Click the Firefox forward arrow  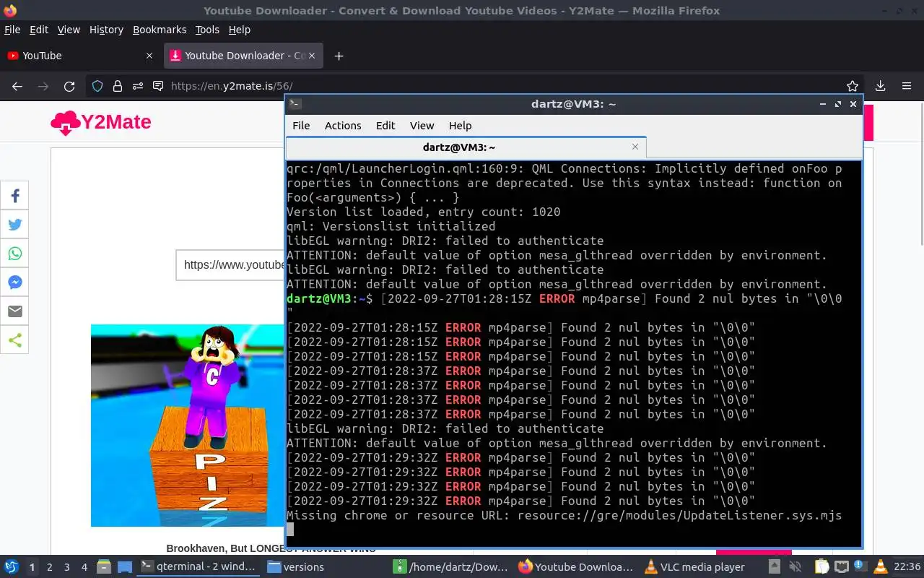43,86
